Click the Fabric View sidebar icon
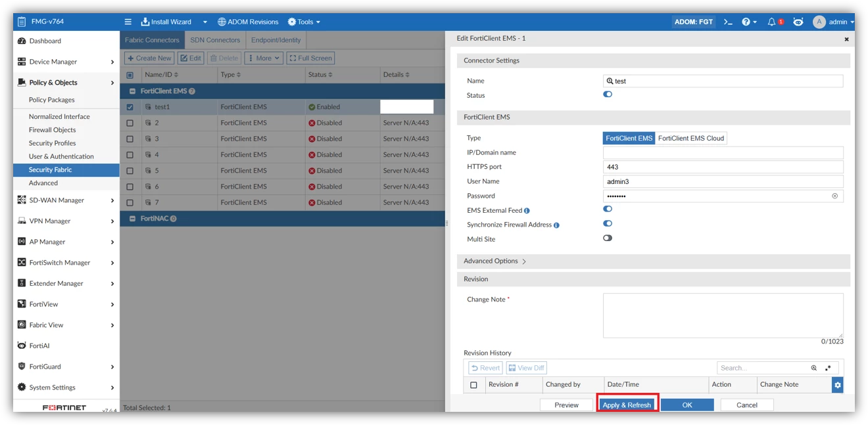 point(22,324)
